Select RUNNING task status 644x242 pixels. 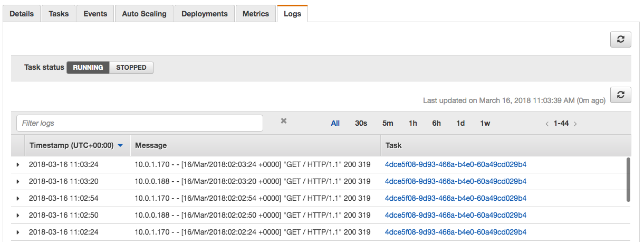click(88, 68)
